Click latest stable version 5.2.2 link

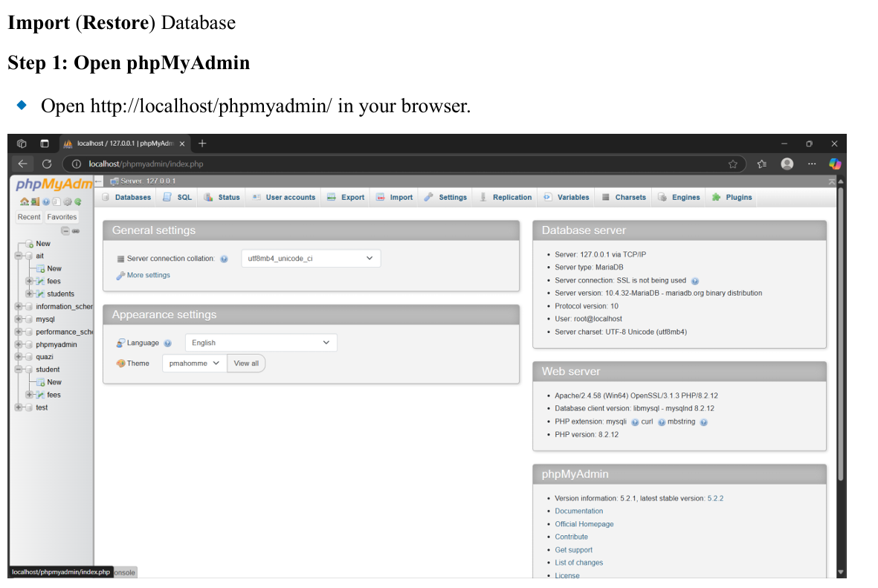point(715,498)
